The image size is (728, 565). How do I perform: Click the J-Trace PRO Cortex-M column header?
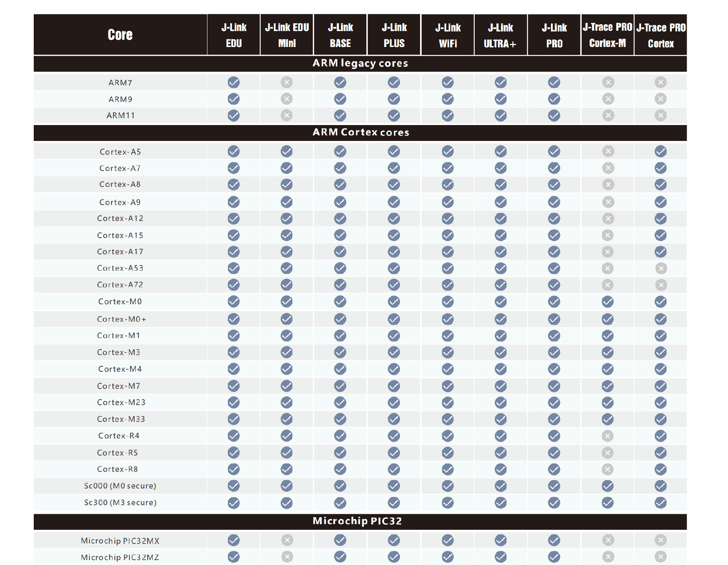[x=607, y=35]
